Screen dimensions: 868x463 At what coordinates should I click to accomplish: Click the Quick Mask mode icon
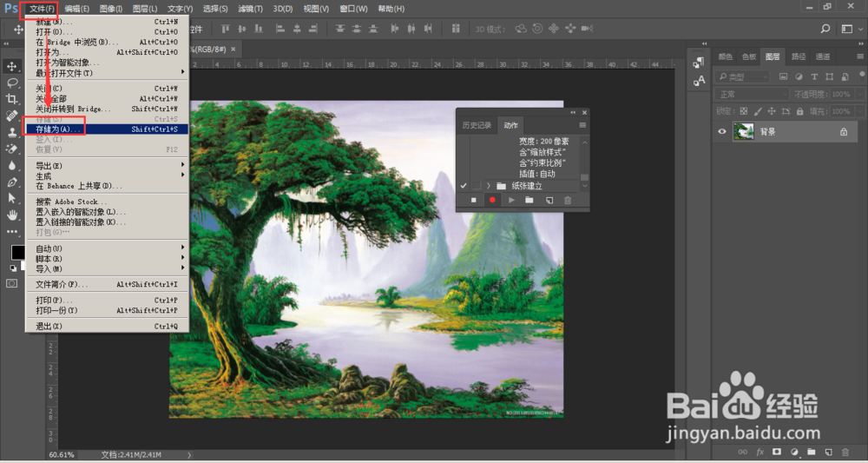point(11,283)
